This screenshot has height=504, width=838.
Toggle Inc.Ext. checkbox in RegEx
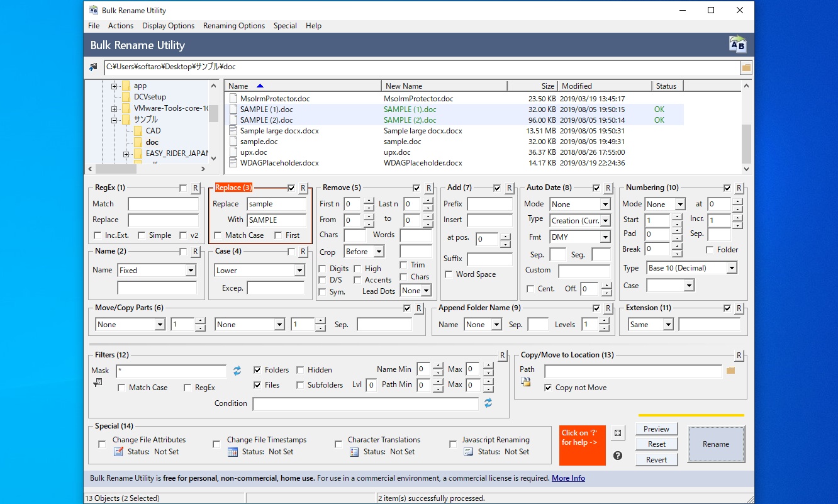(98, 235)
